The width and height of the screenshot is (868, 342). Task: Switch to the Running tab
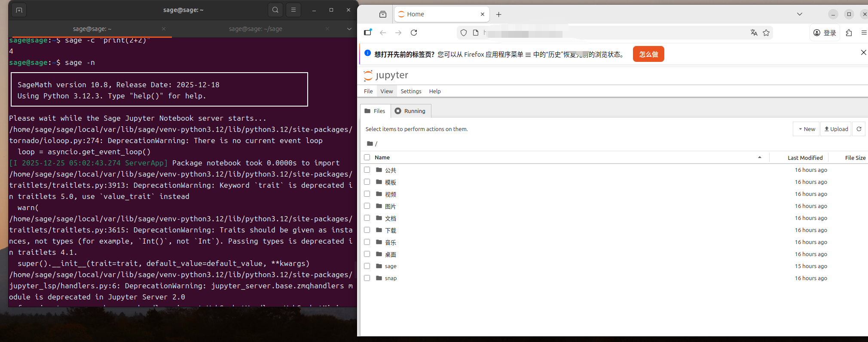coord(410,111)
